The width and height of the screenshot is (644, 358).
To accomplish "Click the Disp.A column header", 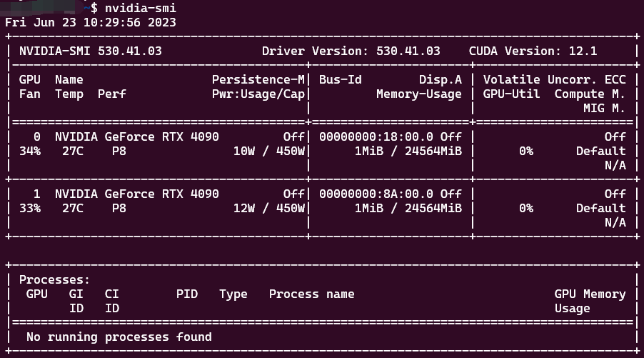I will 441,80.
